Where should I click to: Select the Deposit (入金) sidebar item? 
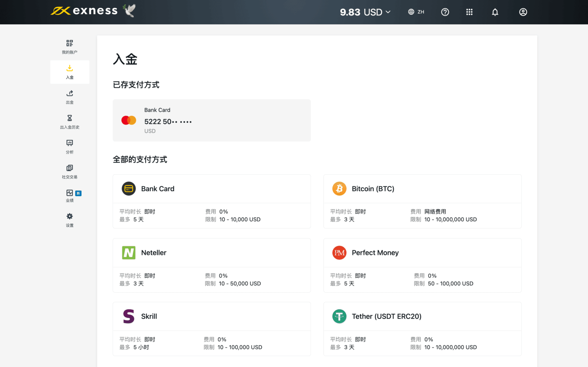coord(69,72)
